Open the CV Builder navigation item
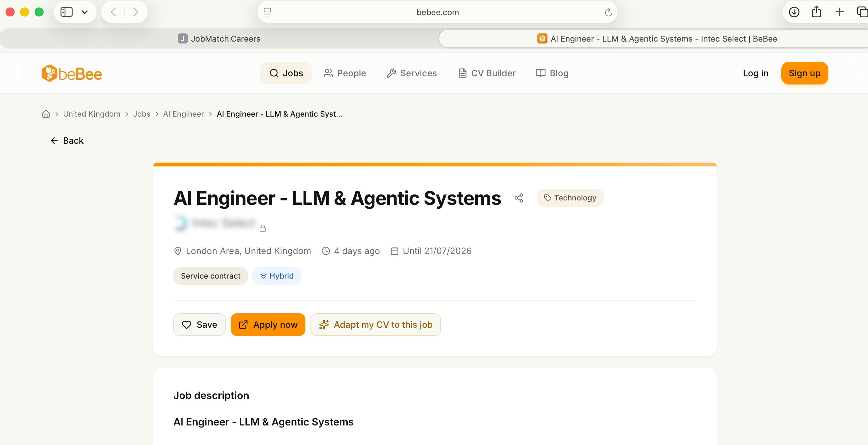Viewport: 868px width, 445px height. [x=487, y=73]
